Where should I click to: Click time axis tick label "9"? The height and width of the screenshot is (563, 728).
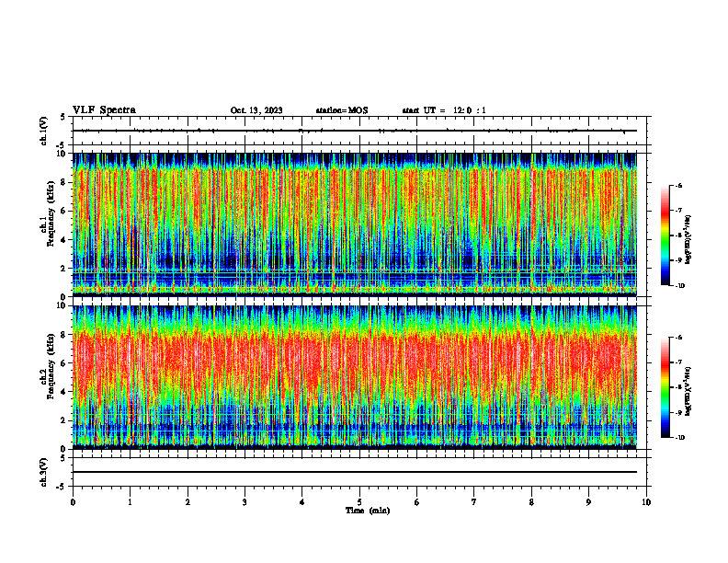(588, 502)
